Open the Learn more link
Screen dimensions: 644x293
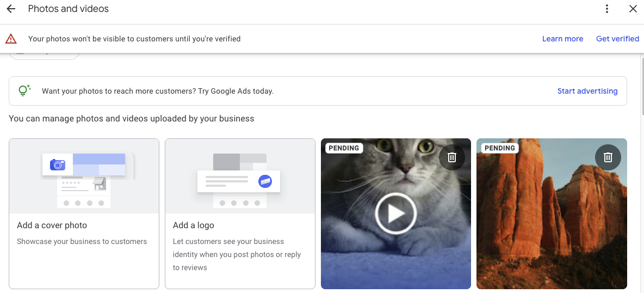(x=562, y=39)
